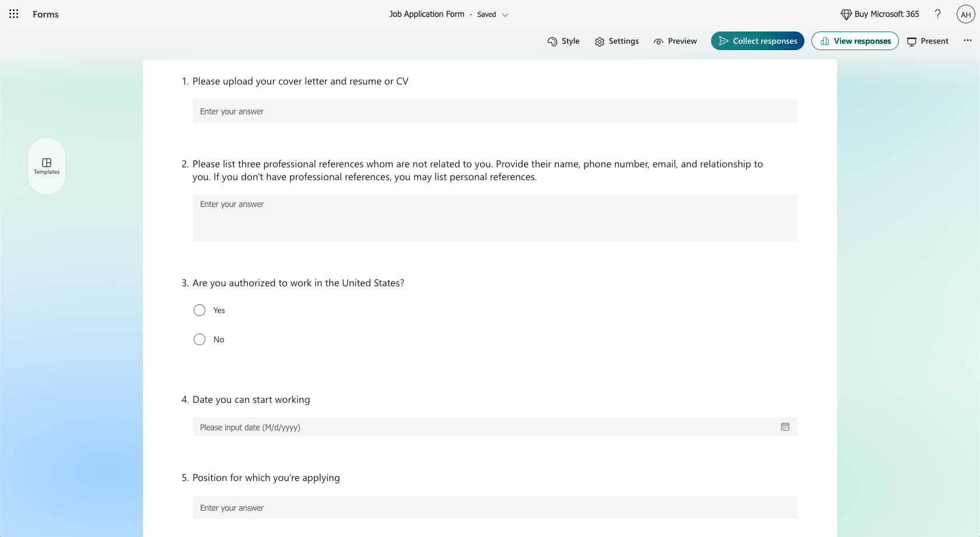Click the professional references answer box
Screen dimensions: 980x537
coord(495,217)
